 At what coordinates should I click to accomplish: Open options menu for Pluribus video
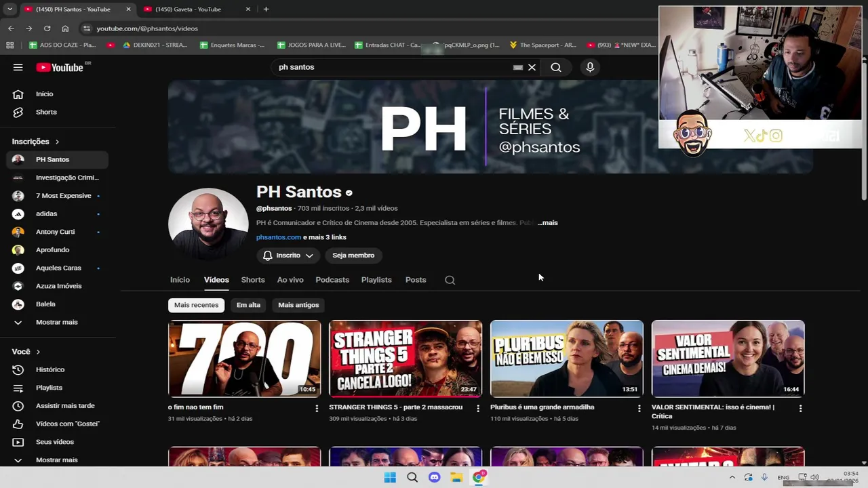(x=639, y=408)
